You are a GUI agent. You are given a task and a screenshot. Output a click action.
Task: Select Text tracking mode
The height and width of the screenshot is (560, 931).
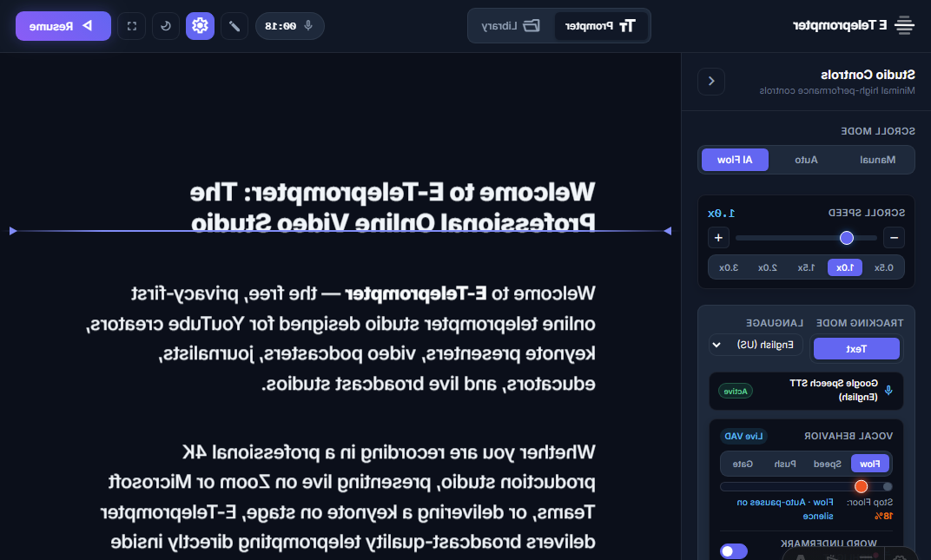856,349
